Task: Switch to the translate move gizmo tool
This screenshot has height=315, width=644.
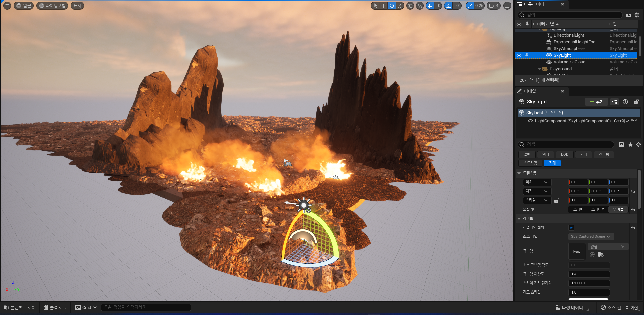Action: [x=383, y=6]
